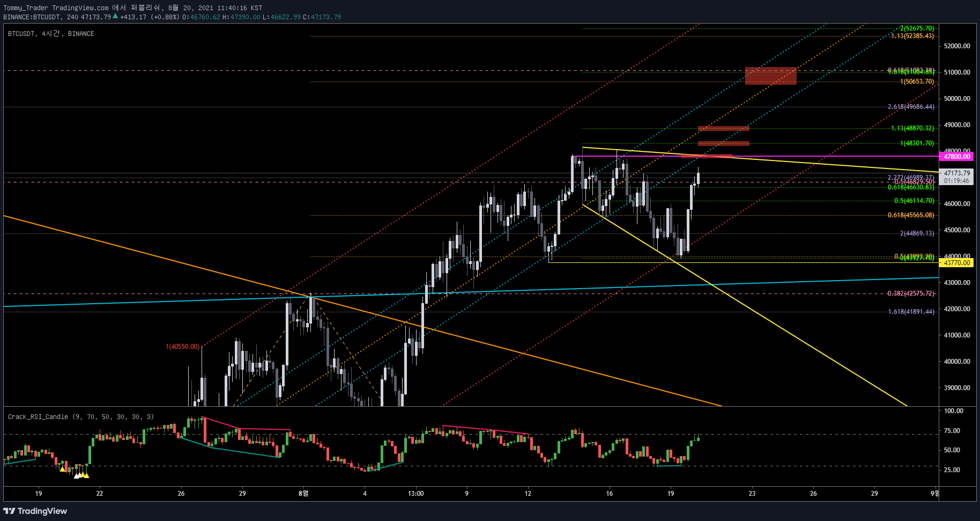Click the 1(50653.70) Fibonacci label

pos(917,82)
